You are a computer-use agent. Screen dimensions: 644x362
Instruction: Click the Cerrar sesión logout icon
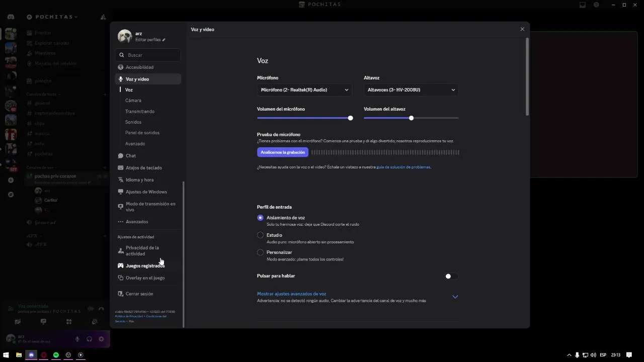pos(121,294)
